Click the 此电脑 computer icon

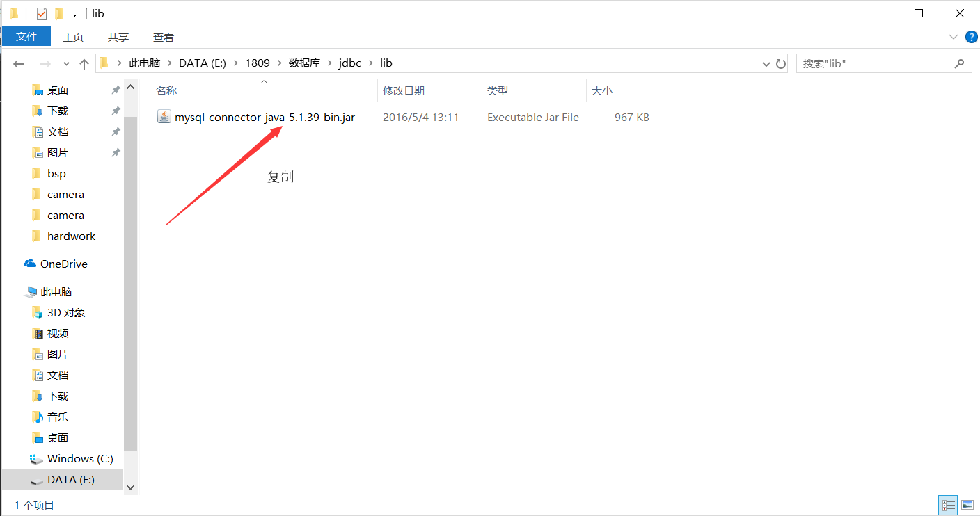tap(31, 292)
